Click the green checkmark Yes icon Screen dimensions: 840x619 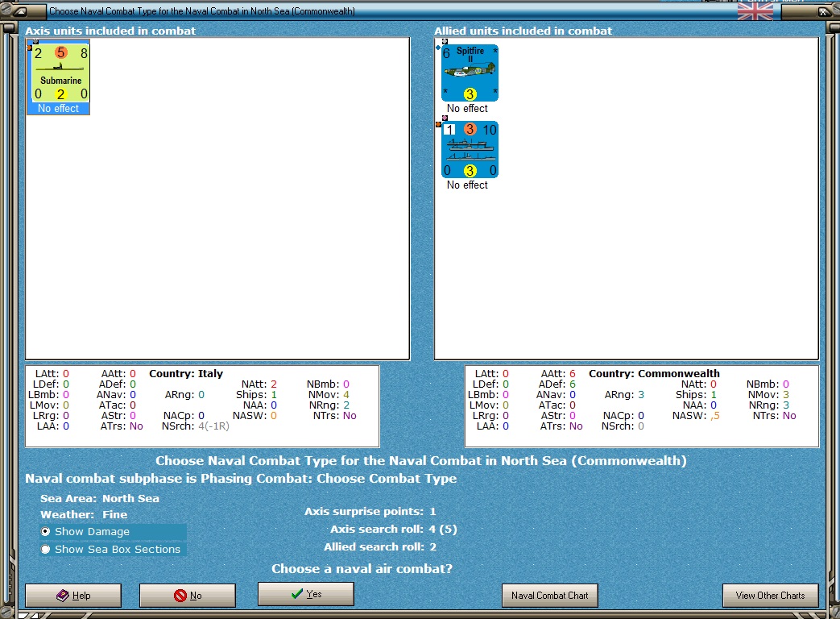pyautogui.click(x=297, y=594)
